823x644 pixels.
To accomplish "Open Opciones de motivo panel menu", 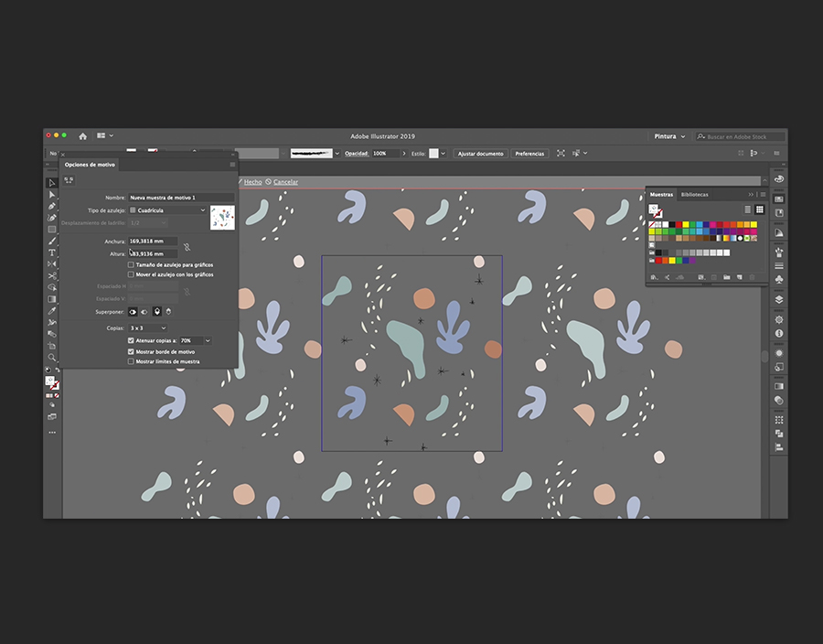I will pyautogui.click(x=232, y=165).
